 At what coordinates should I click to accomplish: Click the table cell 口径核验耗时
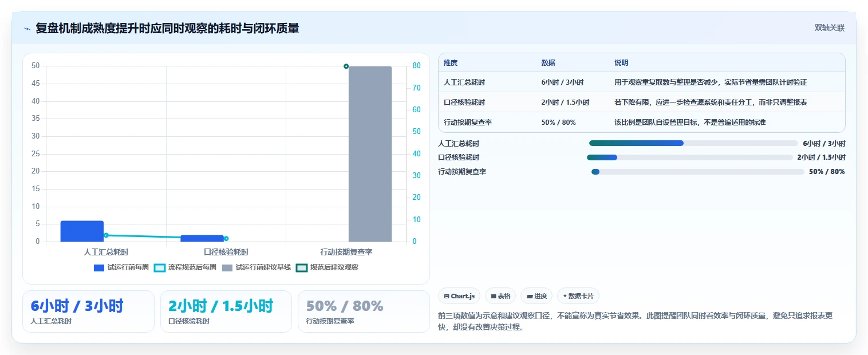tap(464, 102)
